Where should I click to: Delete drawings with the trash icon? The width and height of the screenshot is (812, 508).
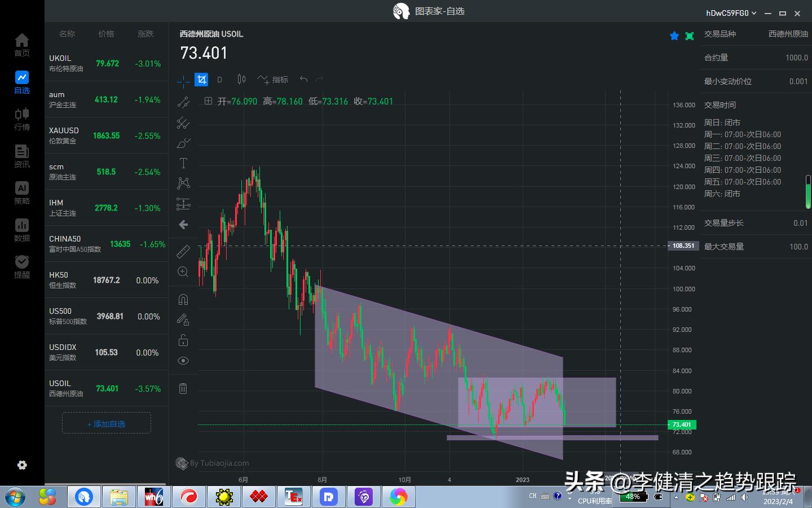pyautogui.click(x=183, y=388)
